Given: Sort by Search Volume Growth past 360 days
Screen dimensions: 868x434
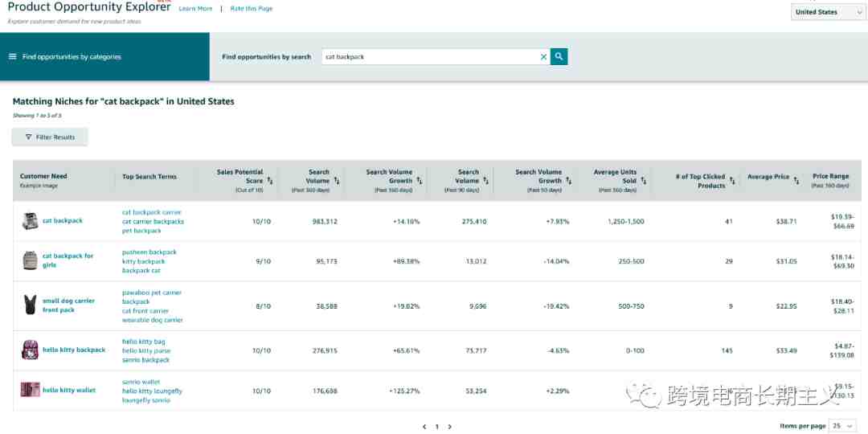Looking at the screenshot, I should tap(419, 181).
